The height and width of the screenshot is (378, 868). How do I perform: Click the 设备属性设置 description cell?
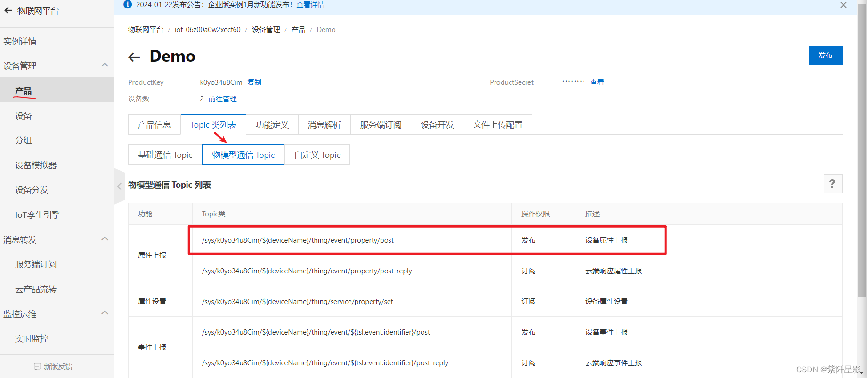[607, 302]
